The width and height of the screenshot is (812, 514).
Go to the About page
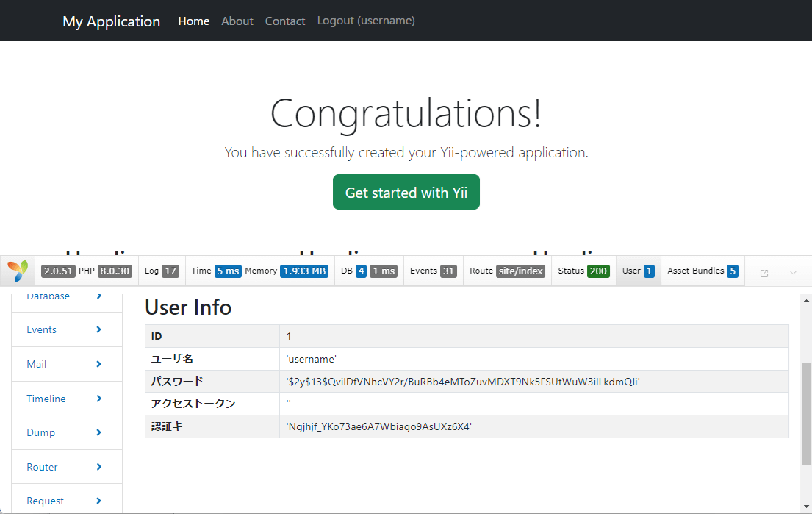[x=237, y=21]
